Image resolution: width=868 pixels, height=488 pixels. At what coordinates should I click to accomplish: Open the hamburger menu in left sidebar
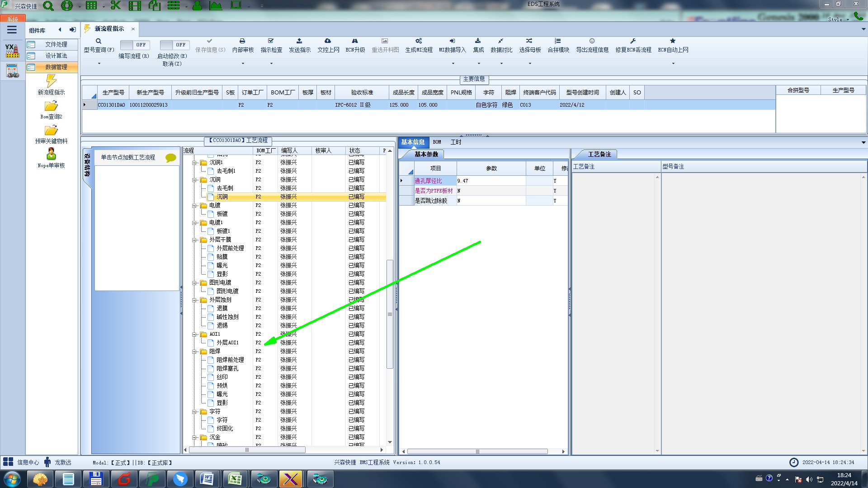12,30
